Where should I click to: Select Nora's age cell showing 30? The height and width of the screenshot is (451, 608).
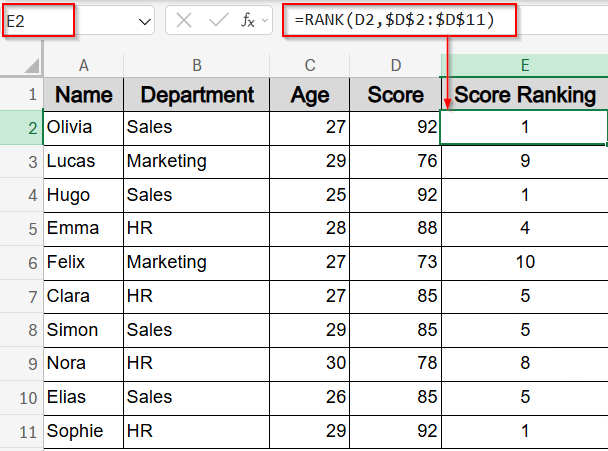tap(309, 363)
